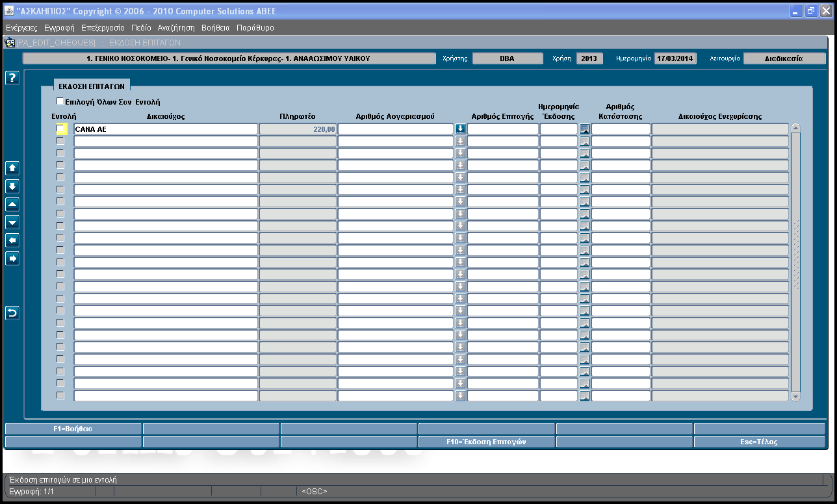Open the Βοήθεια menu
Viewport: 837px width, 504px height.
pos(216,28)
